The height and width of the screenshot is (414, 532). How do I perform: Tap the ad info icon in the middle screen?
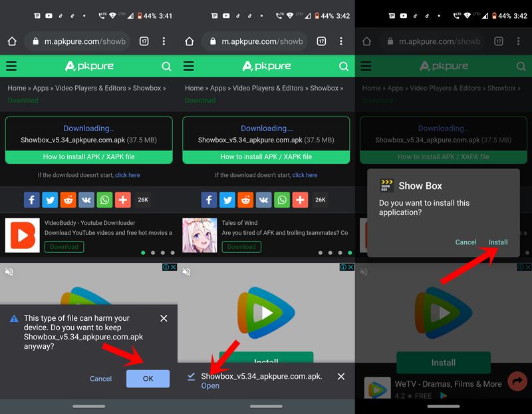[x=343, y=268]
